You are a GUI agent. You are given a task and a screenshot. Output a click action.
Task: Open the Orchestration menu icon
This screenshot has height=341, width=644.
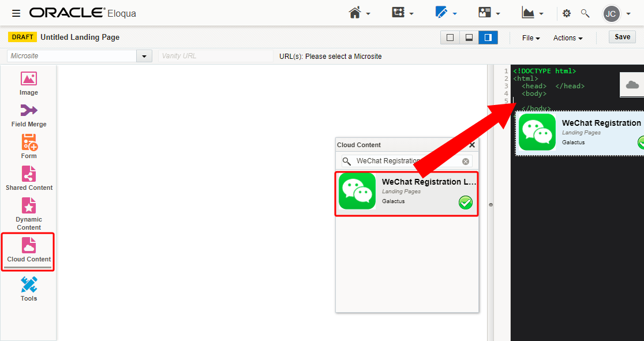pyautogui.click(x=398, y=13)
